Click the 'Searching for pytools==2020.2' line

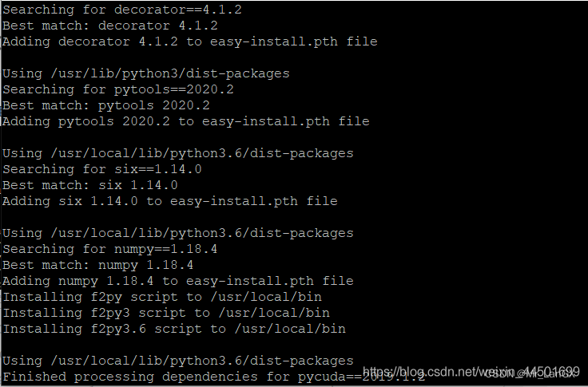[118, 89]
